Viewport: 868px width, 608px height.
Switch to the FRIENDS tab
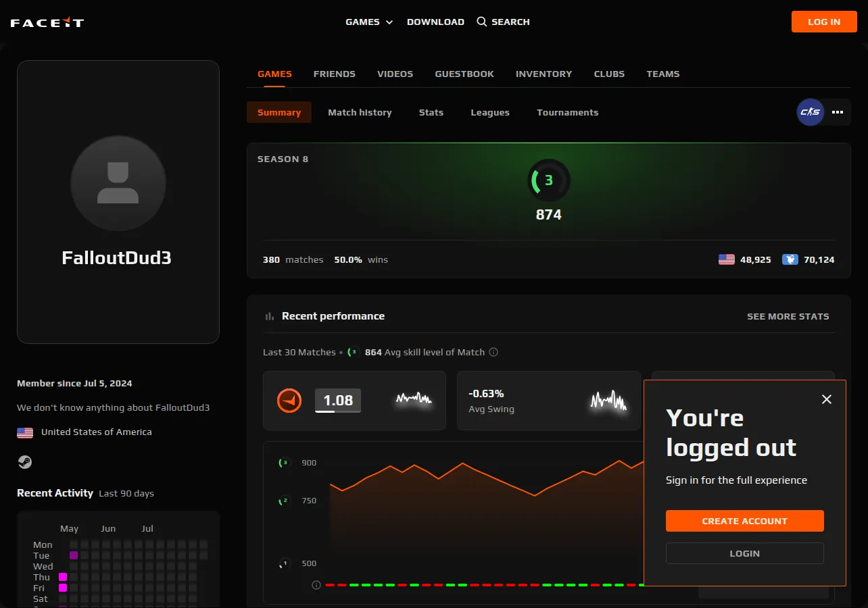pyautogui.click(x=335, y=74)
